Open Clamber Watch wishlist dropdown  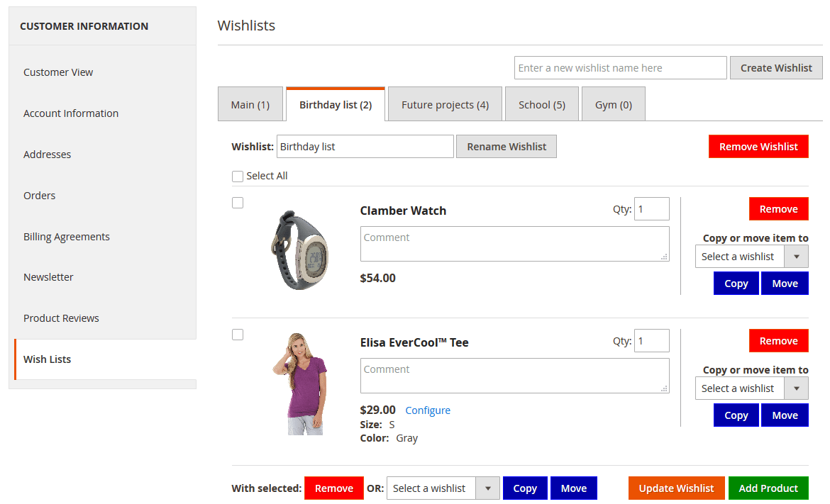point(751,257)
